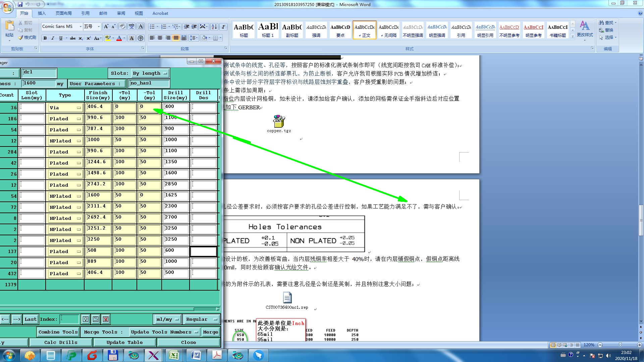Viewport: 644px width, 362px height.
Task: Toggle Bold formatting
Action: pyautogui.click(x=45, y=38)
